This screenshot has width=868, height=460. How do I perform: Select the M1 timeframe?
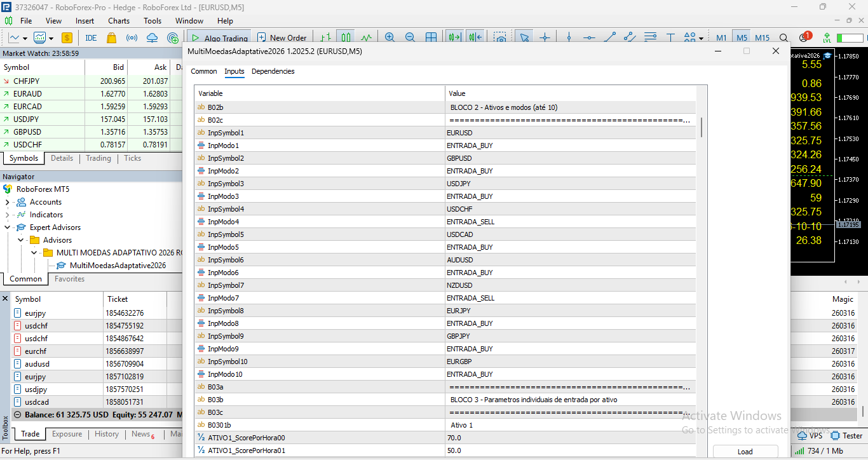coord(721,38)
